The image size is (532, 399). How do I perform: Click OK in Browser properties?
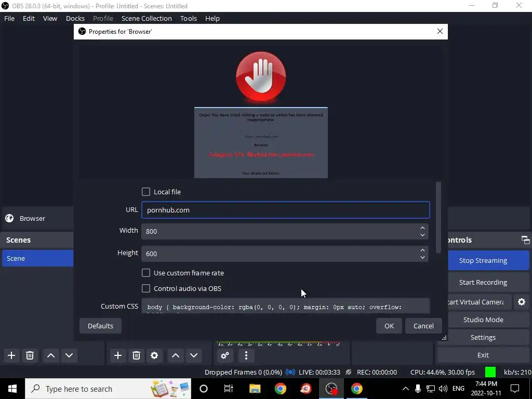tap(389, 326)
